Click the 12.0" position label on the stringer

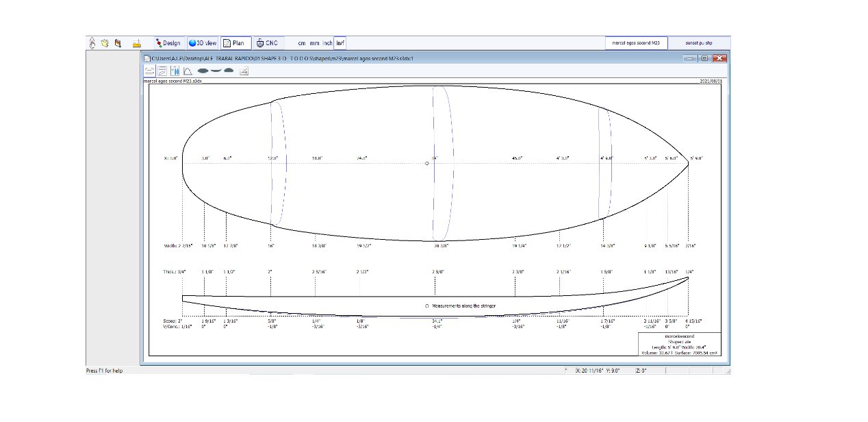click(272, 158)
